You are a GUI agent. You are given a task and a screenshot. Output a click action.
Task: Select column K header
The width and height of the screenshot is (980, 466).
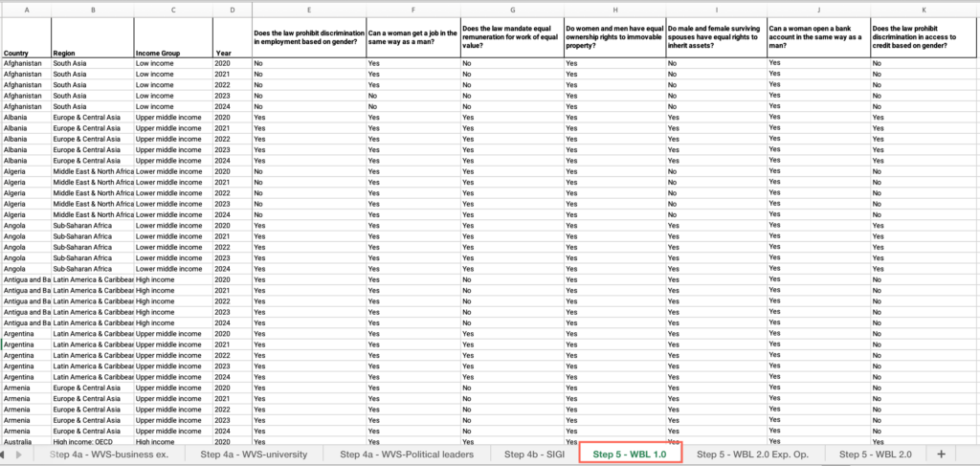tap(924, 10)
